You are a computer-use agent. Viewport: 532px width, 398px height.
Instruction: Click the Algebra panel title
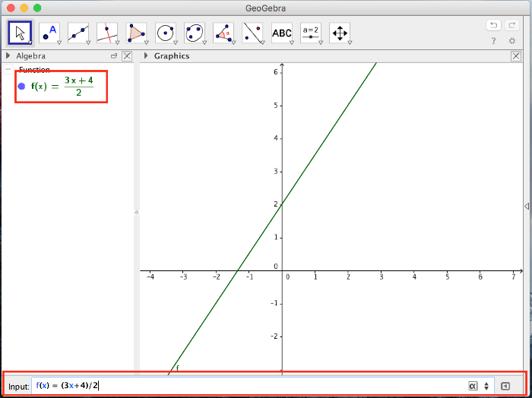pyautogui.click(x=30, y=56)
